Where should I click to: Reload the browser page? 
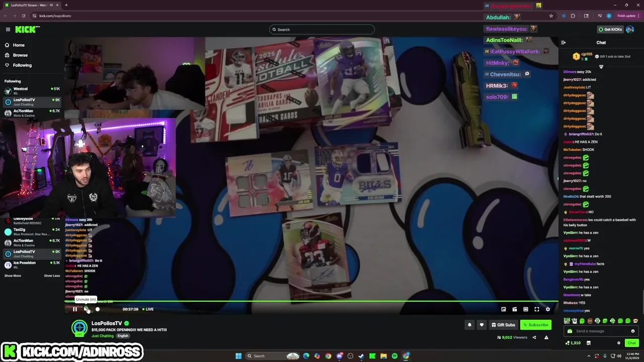[23, 16]
